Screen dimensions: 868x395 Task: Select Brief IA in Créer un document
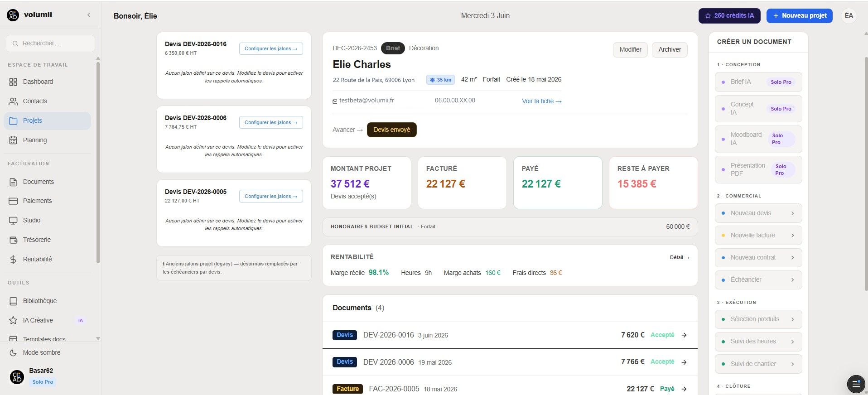[x=758, y=82]
